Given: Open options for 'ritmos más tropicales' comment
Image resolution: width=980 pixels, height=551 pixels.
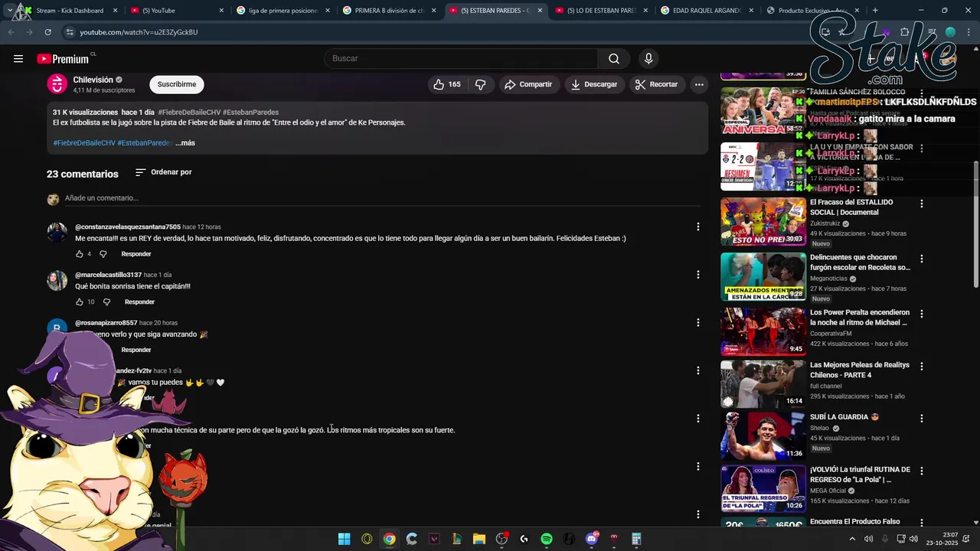Looking at the screenshot, I should pos(697,419).
